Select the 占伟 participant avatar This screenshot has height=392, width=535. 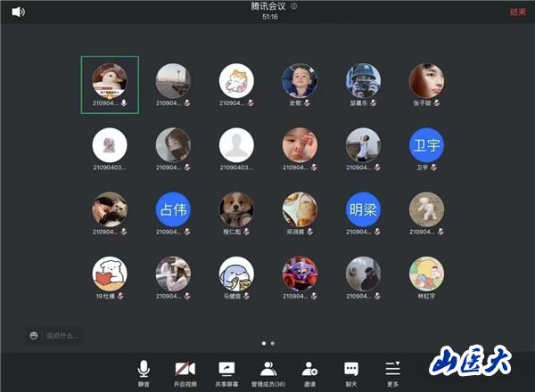point(172,209)
